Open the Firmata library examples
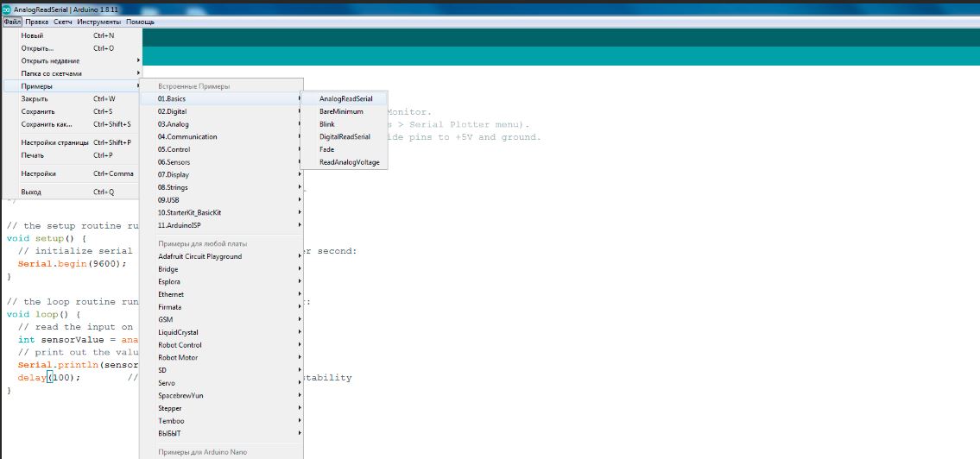Image resolution: width=980 pixels, height=459 pixels. (x=221, y=307)
